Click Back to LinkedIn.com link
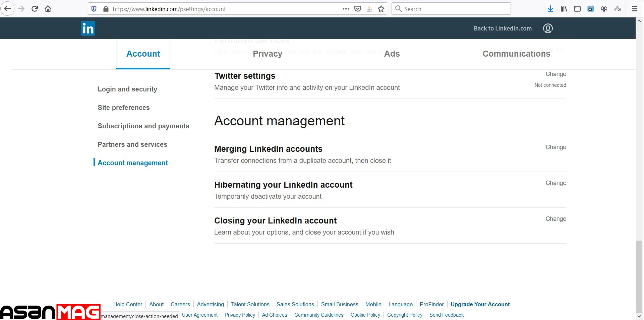Image resolution: width=644 pixels, height=320 pixels. pos(503,28)
